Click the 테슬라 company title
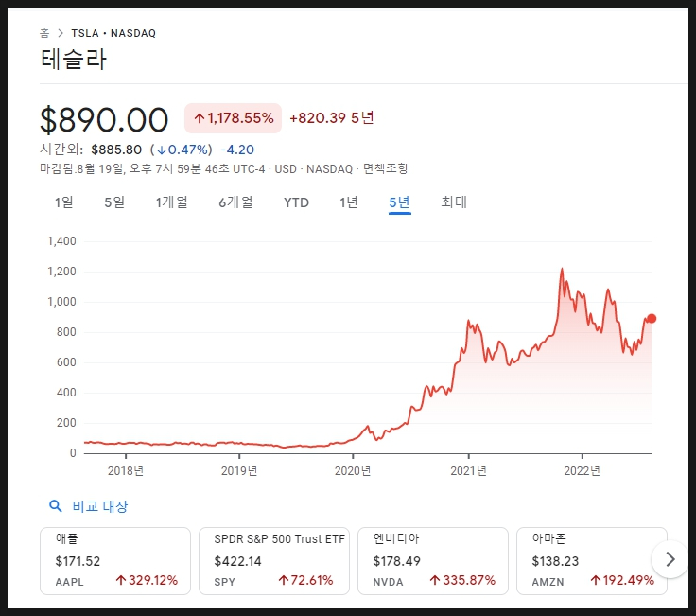The height and width of the screenshot is (616, 696). (x=74, y=59)
